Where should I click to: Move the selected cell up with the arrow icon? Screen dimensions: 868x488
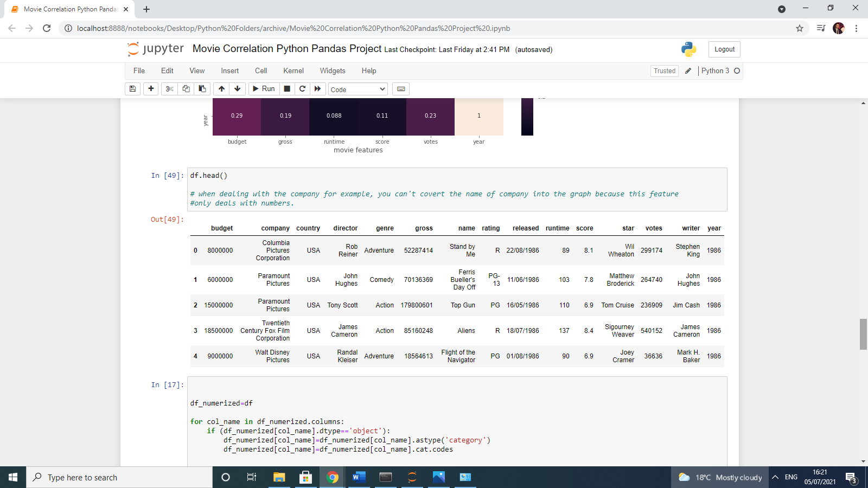tap(221, 88)
